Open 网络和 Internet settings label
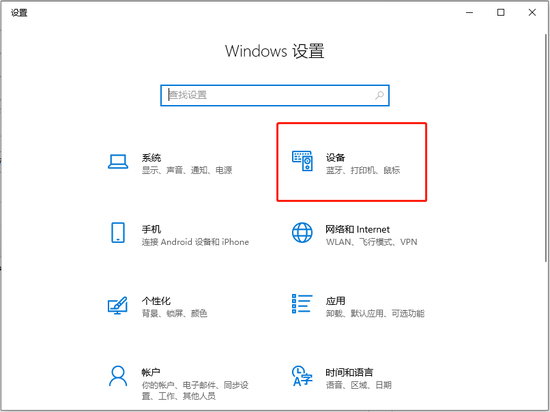Image resolution: width=550 pixels, height=412 pixels. point(357,229)
